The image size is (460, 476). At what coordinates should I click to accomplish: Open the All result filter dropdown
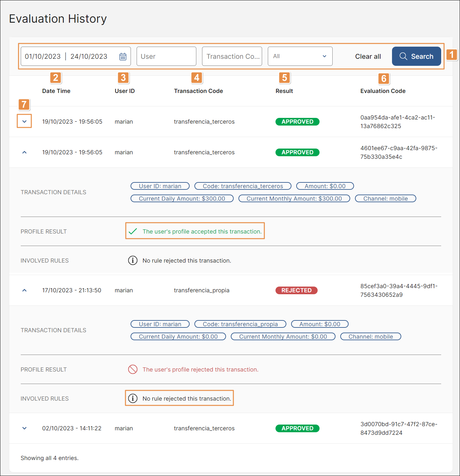(x=300, y=56)
